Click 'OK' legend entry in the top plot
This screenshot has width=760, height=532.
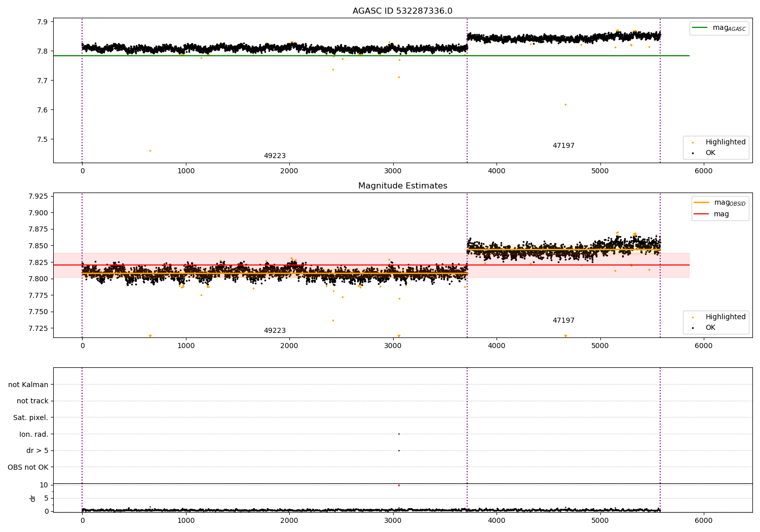coord(704,153)
